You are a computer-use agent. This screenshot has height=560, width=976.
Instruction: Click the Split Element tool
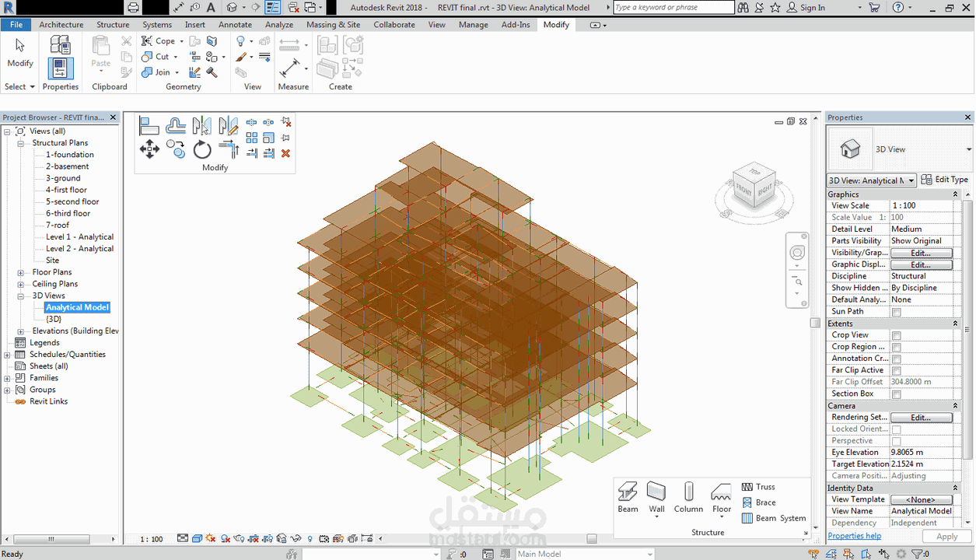251,122
